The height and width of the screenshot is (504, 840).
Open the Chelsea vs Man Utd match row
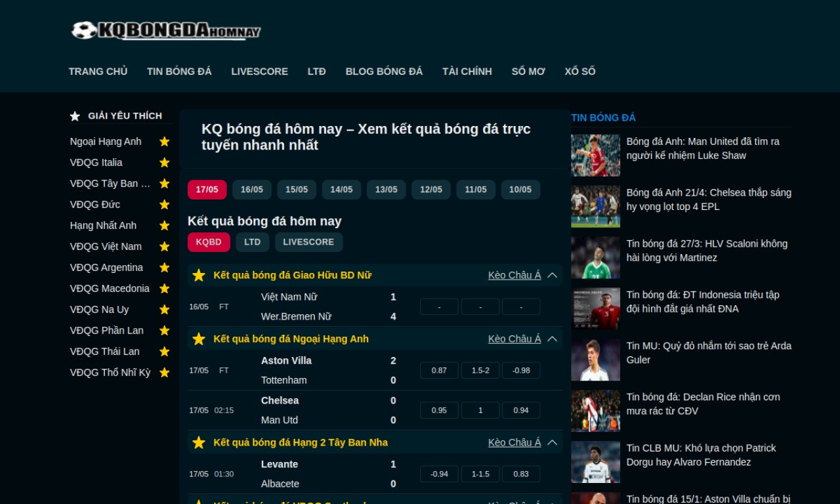pyautogui.click(x=375, y=410)
